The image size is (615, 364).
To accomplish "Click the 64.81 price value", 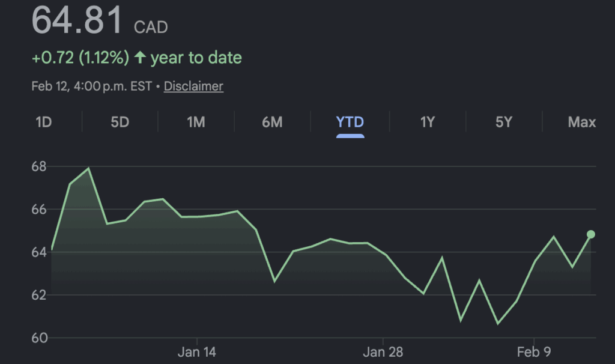I will point(77,20).
